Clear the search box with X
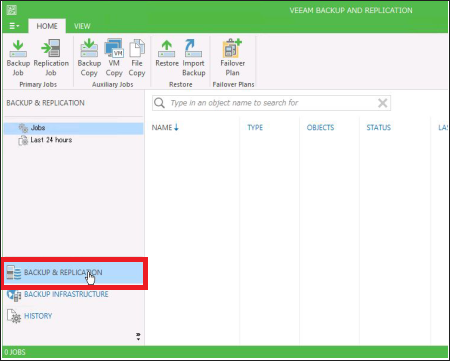The height and width of the screenshot is (361, 450). [383, 103]
